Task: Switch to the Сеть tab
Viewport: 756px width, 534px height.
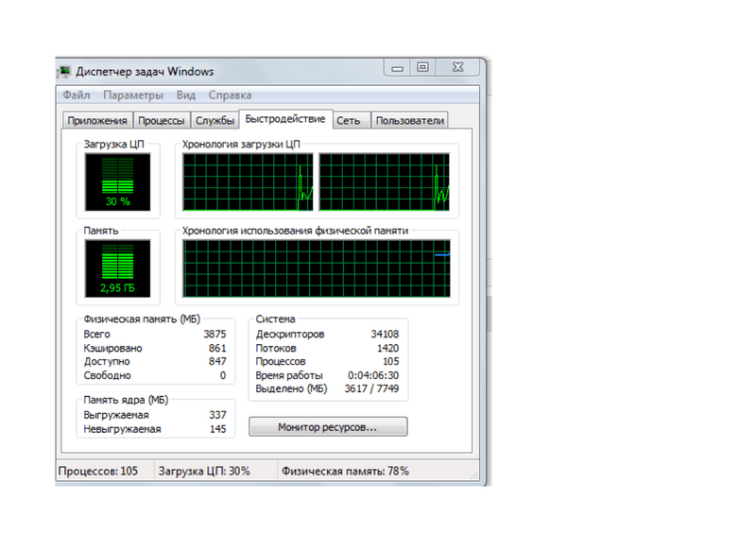Action: (x=349, y=121)
